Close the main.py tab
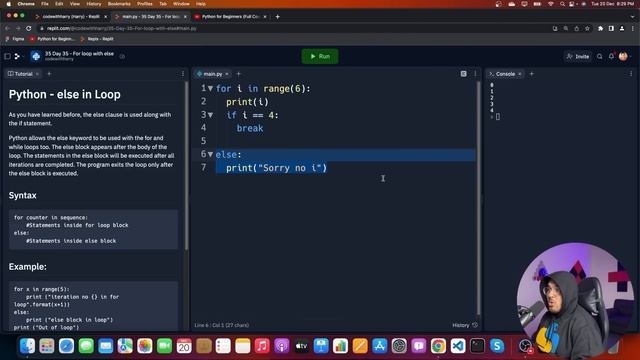Viewport: 640px width, 360px height. (x=227, y=74)
